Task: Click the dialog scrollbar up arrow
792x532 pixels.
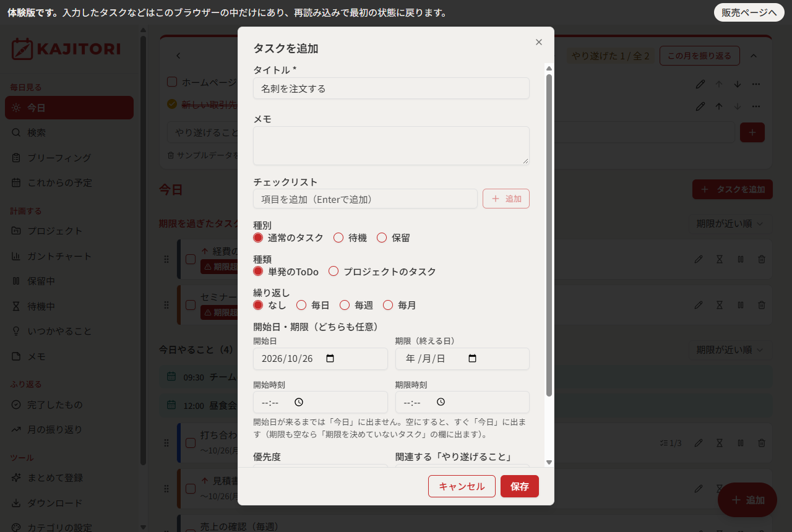Action: pos(548,67)
